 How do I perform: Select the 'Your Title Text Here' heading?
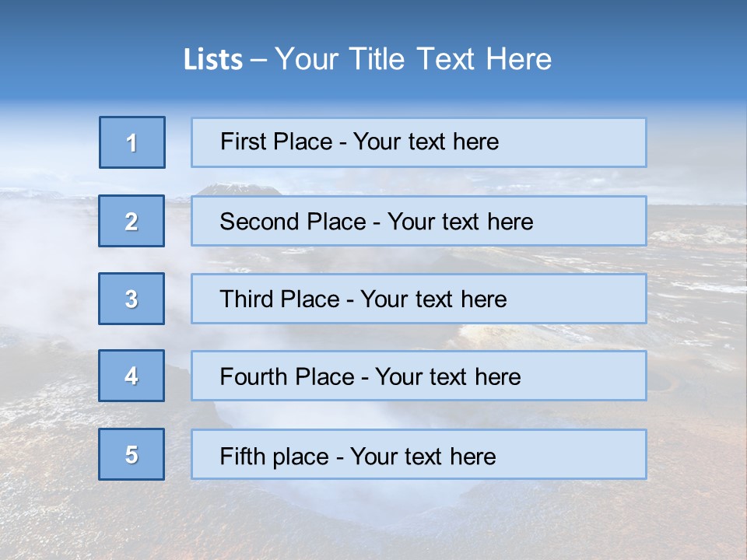point(413,60)
